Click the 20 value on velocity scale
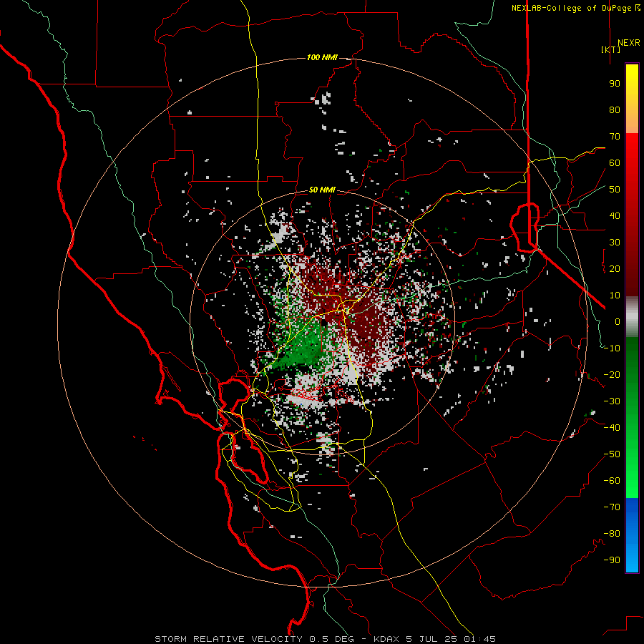 tap(615, 269)
